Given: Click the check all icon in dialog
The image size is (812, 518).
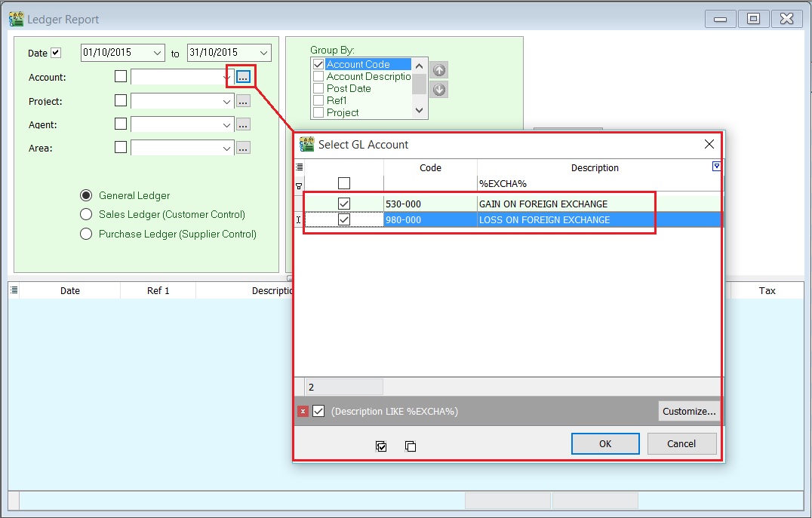Looking at the screenshot, I should click(381, 446).
